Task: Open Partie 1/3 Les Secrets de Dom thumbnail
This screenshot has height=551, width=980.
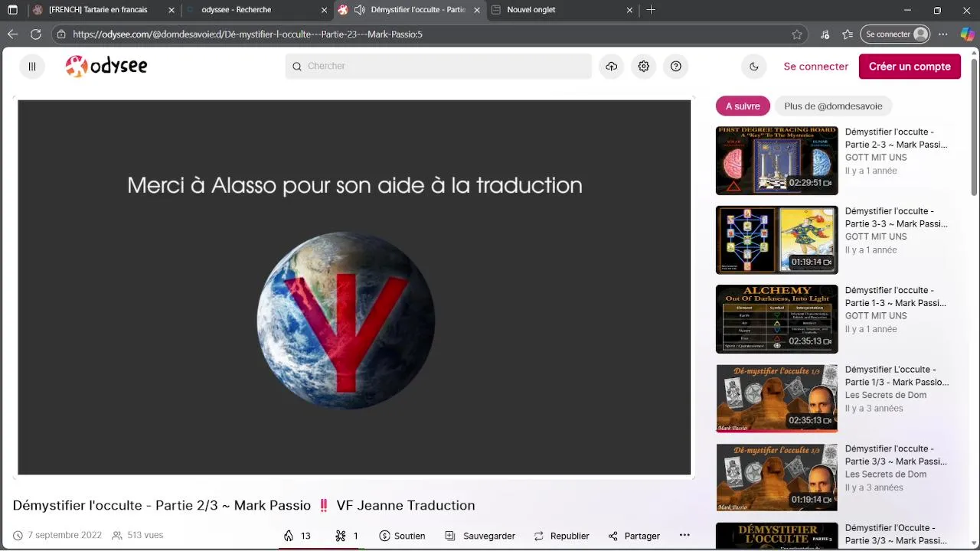Action: click(777, 398)
